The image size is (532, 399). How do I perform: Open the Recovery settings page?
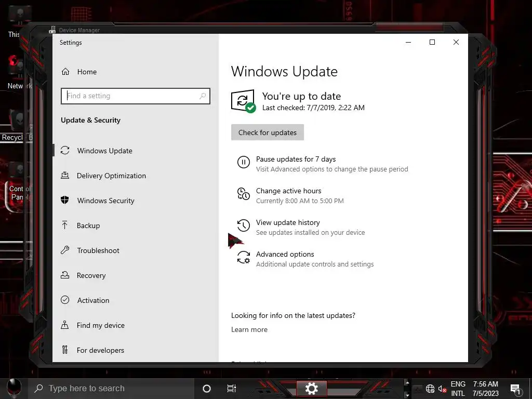tap(136, 275)
